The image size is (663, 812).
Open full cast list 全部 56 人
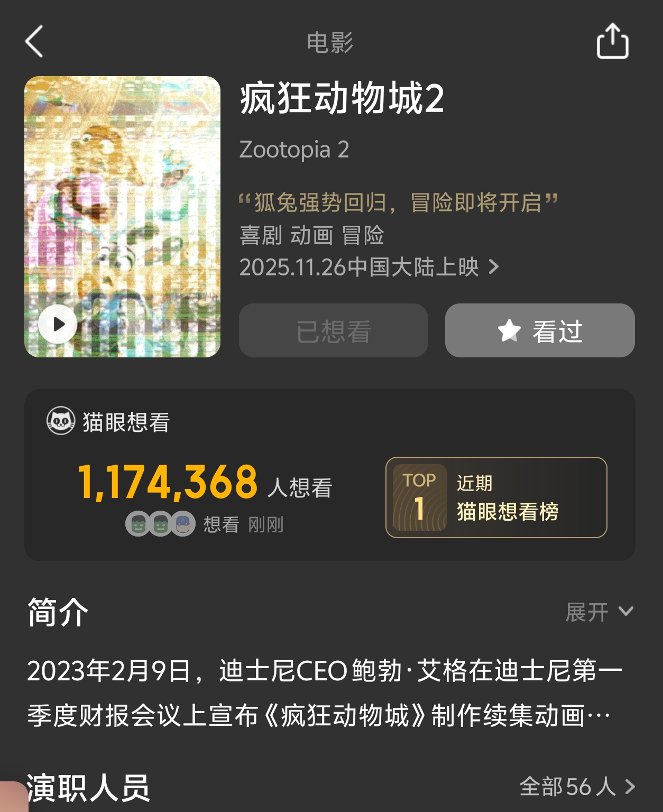click(x=577, y=787)
